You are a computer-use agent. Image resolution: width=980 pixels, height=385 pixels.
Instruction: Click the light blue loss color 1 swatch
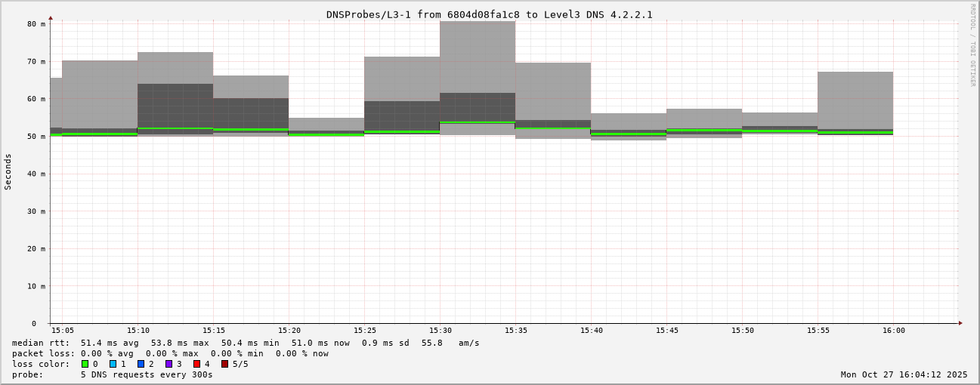point(113,364)
